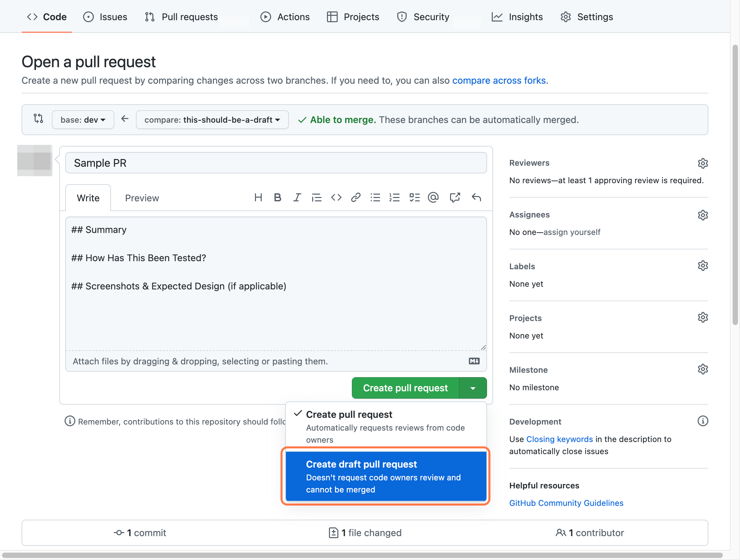
Task: Insert a saved reply arrow icon
Action: [x=476, y=198]
